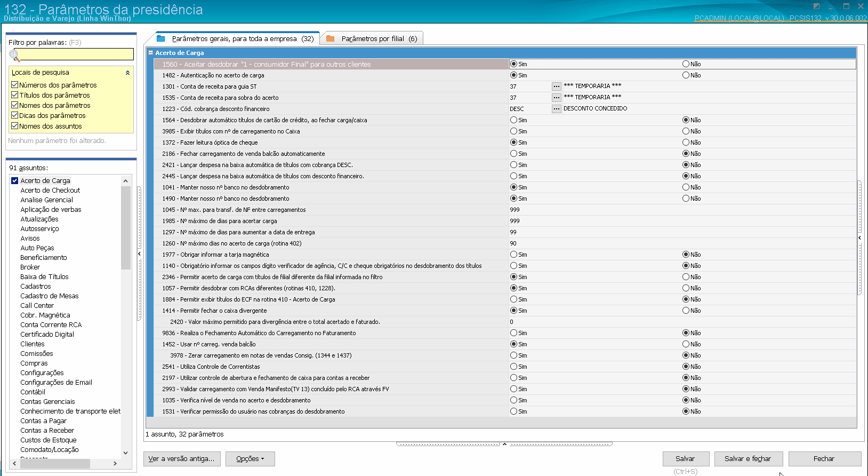Open the Opções dropdown button
Image resolution: width=868 pixels, height=476 pixels.
click(x=250, y=459)
